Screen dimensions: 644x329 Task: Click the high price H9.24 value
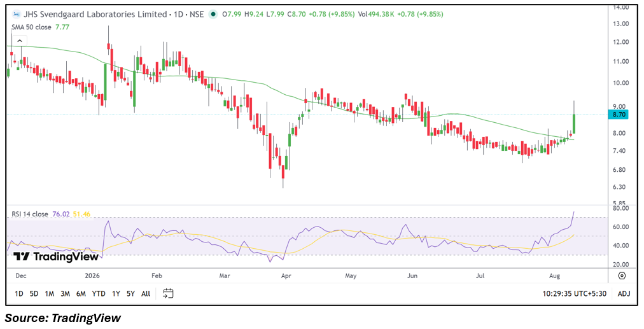(x=253, y=15)
